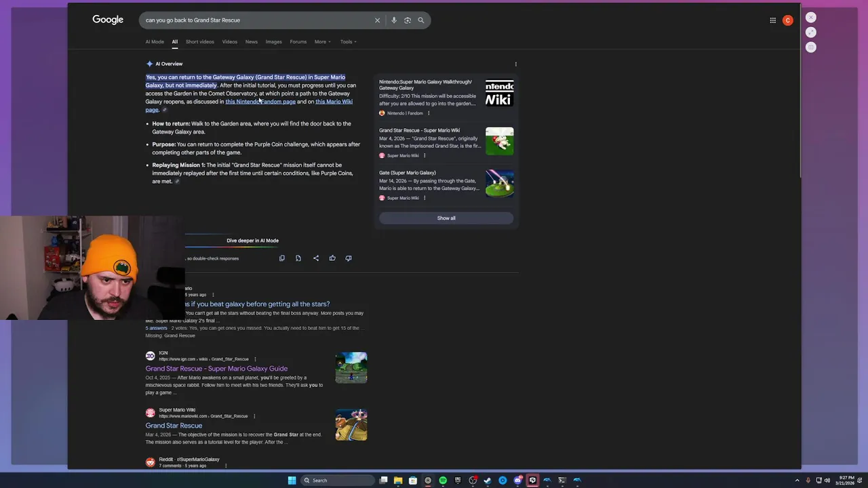Open the Tools dropdown
Viewport: 868px width, 488px height.
[x=349, y=42]
